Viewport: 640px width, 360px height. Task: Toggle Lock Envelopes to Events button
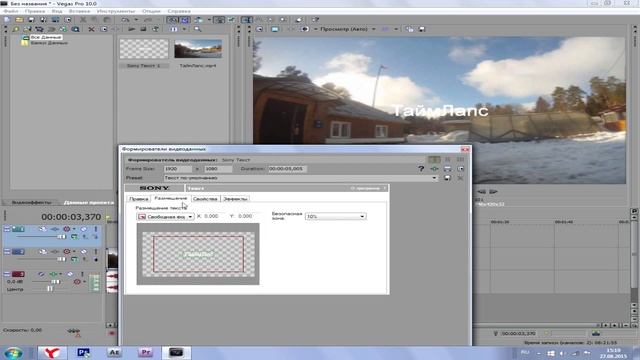pyautogui.click(x=219, y=20)
